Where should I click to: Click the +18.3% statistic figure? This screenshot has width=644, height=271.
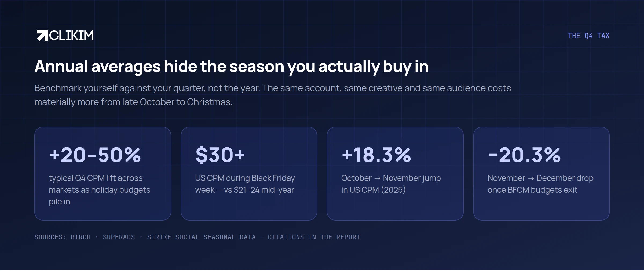pos(376,155)
